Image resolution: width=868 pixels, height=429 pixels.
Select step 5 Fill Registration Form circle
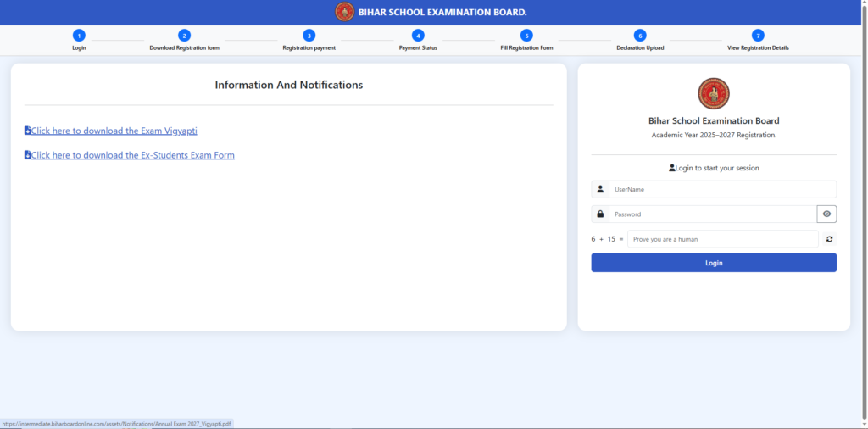pos(526,36)
